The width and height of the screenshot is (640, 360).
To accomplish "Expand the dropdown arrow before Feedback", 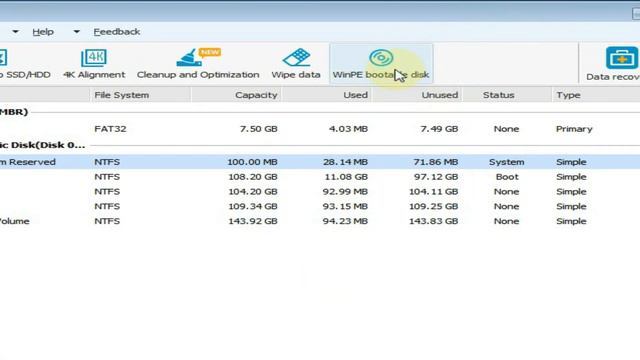I will (x=76, y=31).
